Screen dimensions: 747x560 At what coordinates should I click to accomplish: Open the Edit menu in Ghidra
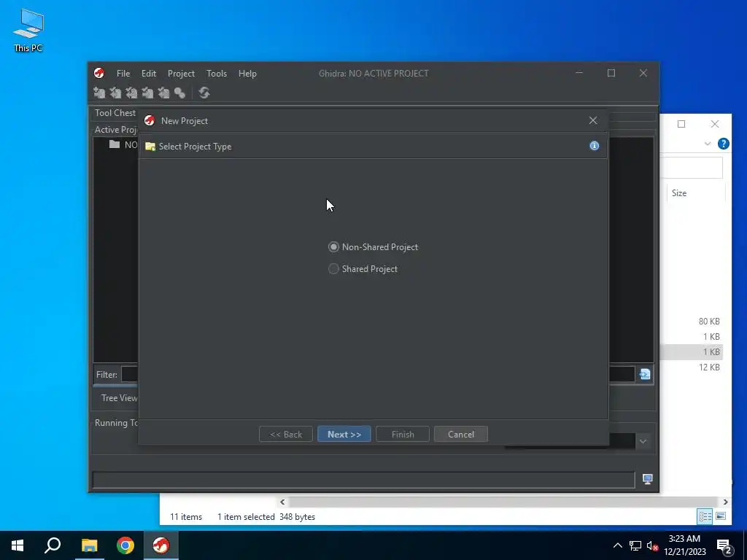[149, 74]
